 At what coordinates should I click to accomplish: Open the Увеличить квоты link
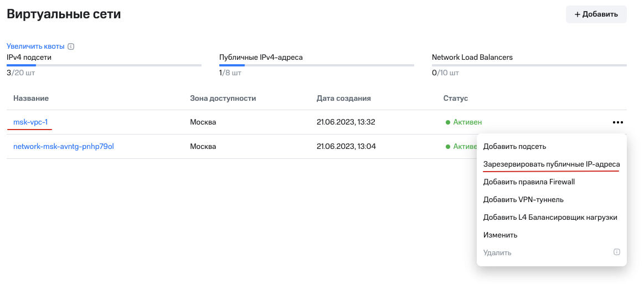(35, 47)
